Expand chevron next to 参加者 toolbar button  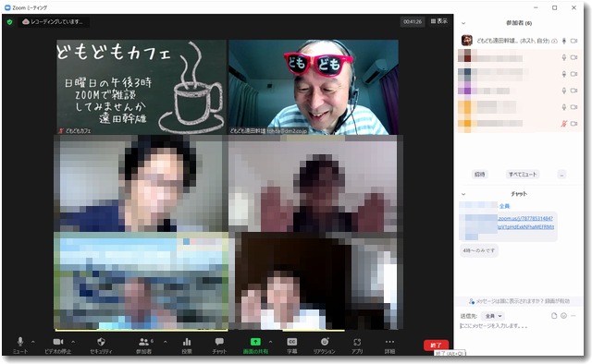(166, 342)
